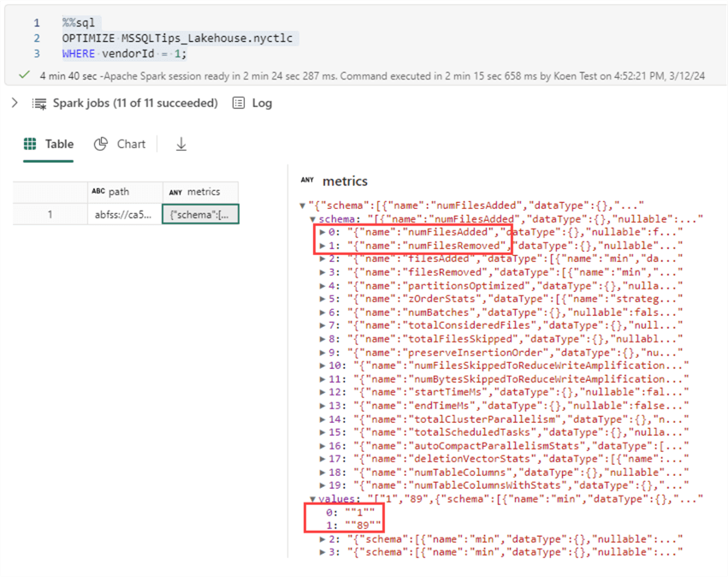Expand schema item 8 totalFilesSkipped
The height and width of the screenshot is (577, 728).
click(x=323, y=339)
